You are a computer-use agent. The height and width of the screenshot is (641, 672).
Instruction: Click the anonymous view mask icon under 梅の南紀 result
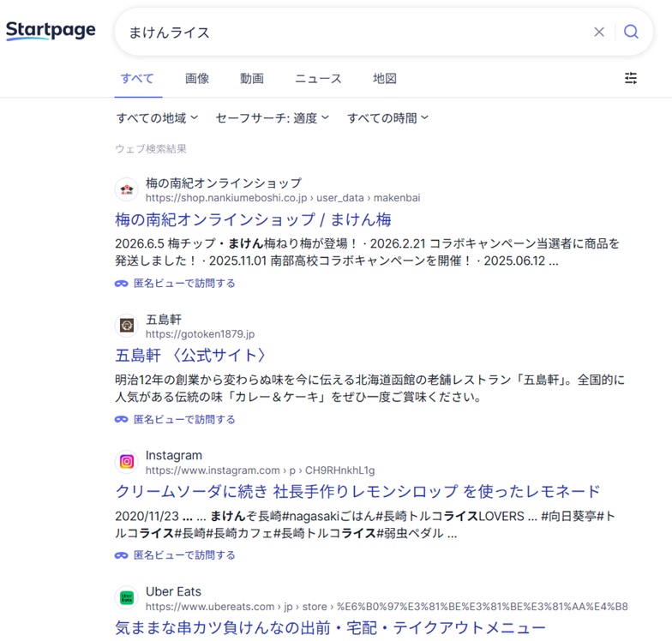pyautogui.click(x=122, y=283)
